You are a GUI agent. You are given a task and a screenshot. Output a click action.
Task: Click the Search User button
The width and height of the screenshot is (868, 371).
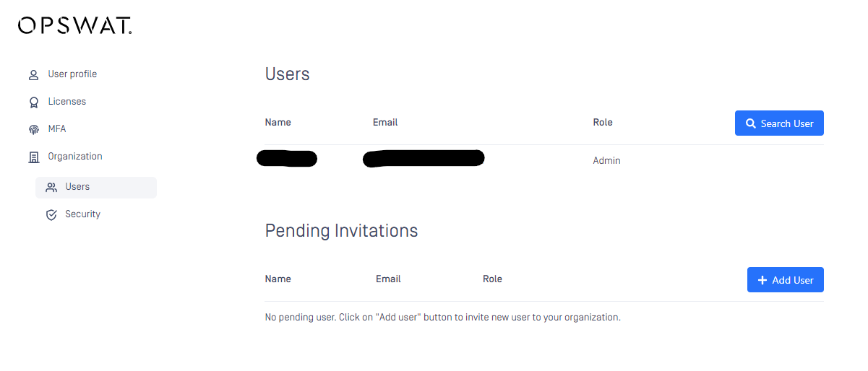[x=779, y=123]
